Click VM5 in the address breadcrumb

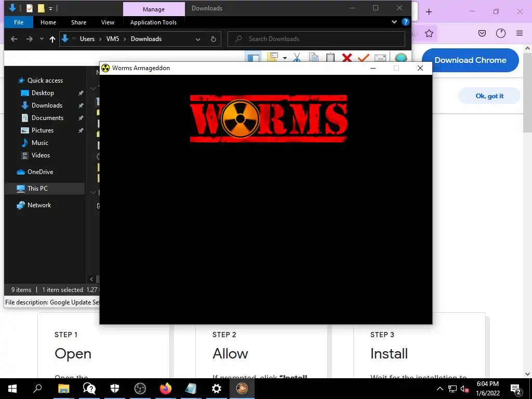(113, 38)
